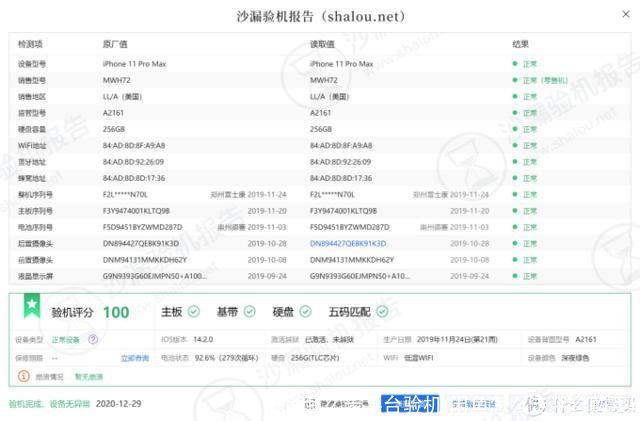This screenshot has height=421, width=640.
Task: Click 2019-10-28 date in 原厂值 column
Action: pos(267,244)
